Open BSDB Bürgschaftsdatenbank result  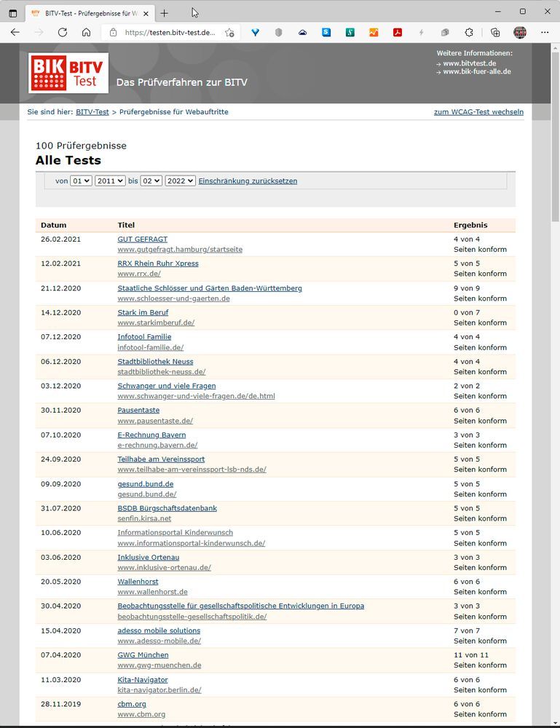click(x=167, y=508)
